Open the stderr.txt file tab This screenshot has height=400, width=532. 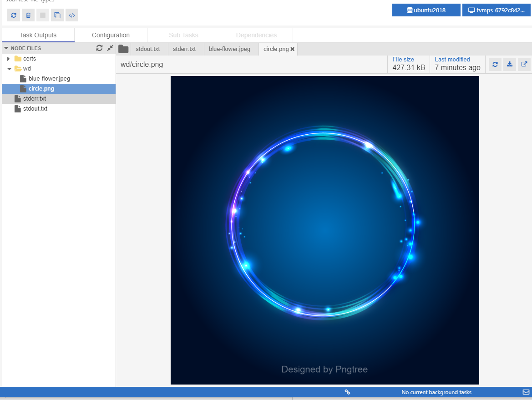click(x=184, y=49)
